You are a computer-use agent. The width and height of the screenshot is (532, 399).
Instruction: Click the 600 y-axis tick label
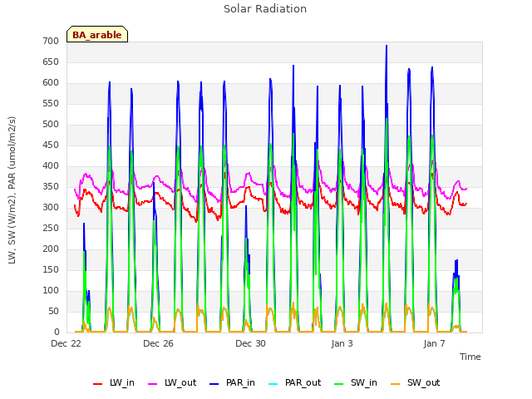click(x=51, y=83)
